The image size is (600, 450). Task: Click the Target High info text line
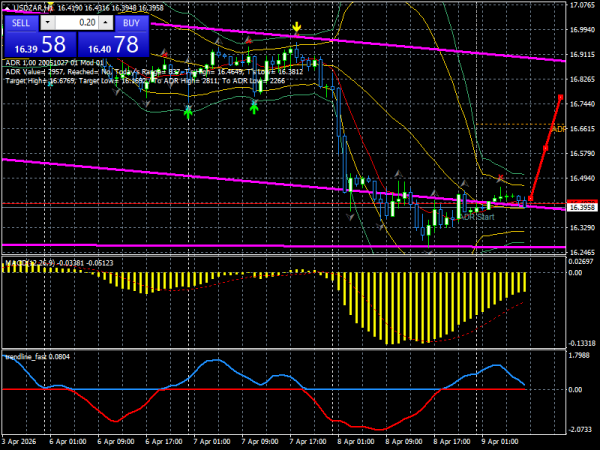[x=145, y=81]
